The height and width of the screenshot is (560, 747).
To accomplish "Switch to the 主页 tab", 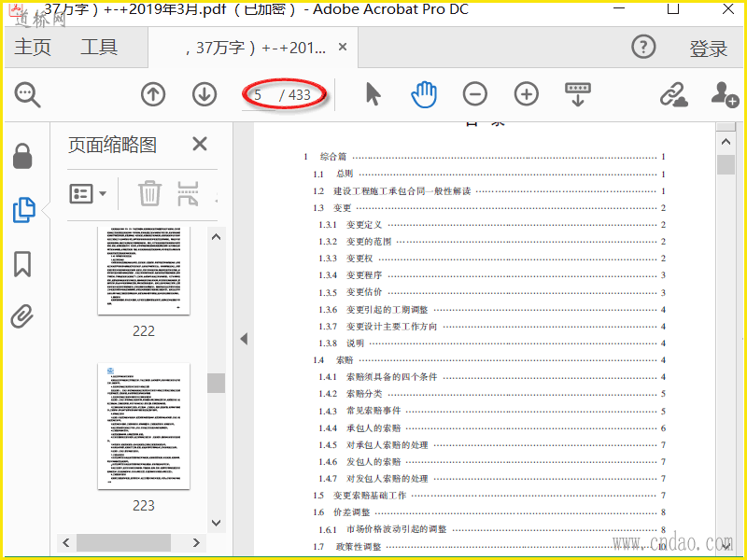I will pos(33,48).
